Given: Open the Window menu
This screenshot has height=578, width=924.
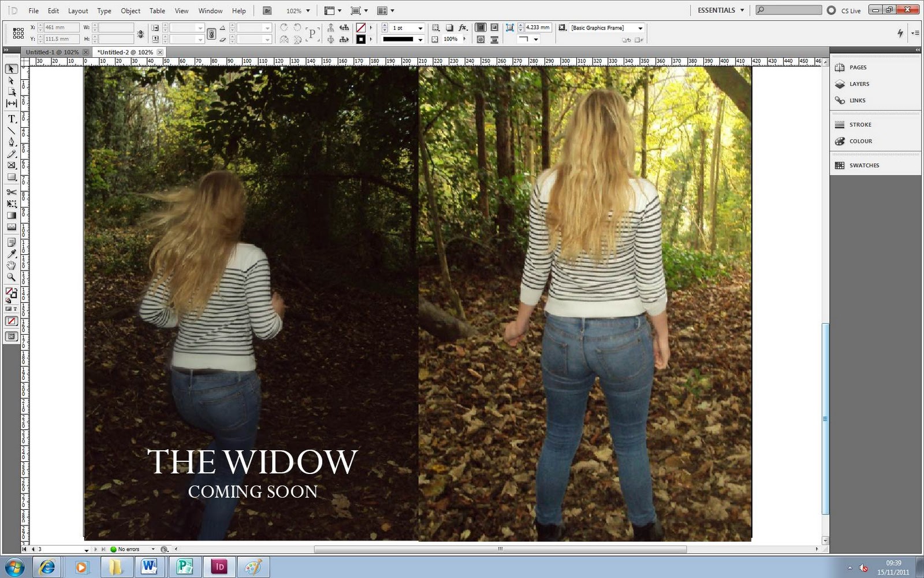Looking at the screenshot, I should coord(210,10).
